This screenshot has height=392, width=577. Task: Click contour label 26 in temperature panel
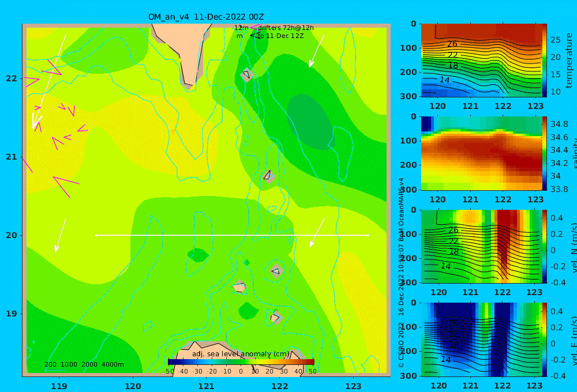(452, 44)
